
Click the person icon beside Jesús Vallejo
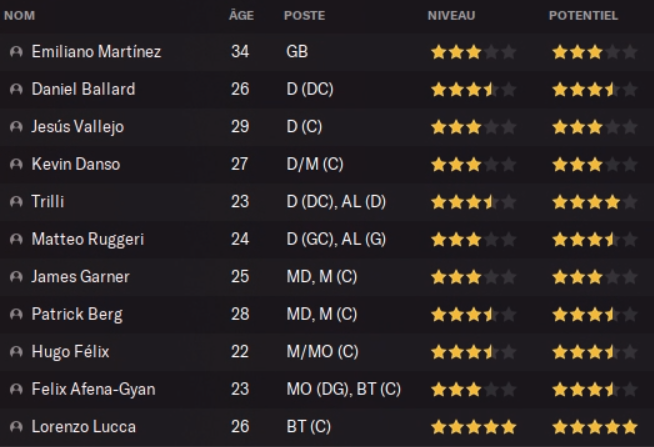click(x=15, y=127)
